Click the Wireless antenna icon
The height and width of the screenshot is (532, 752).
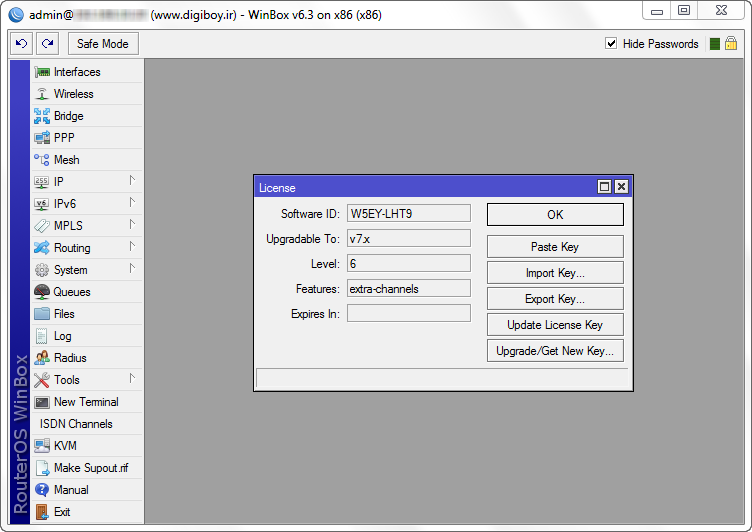point(42,94)
